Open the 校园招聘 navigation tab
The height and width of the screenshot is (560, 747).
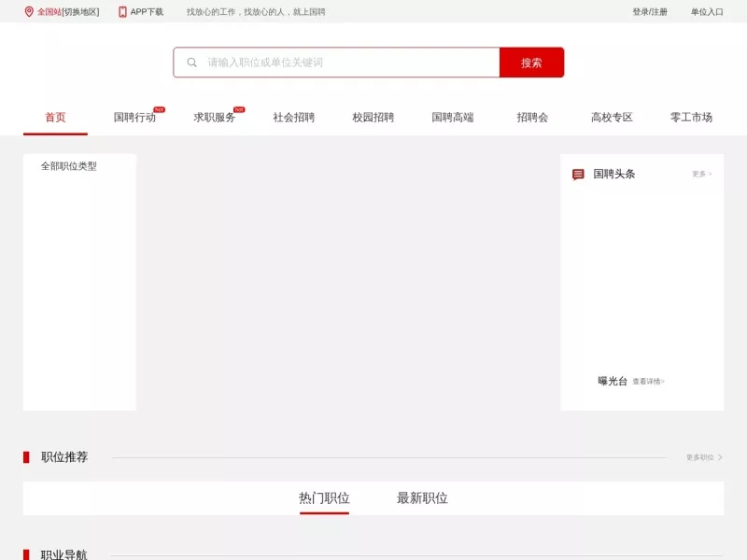coord(373,118)
